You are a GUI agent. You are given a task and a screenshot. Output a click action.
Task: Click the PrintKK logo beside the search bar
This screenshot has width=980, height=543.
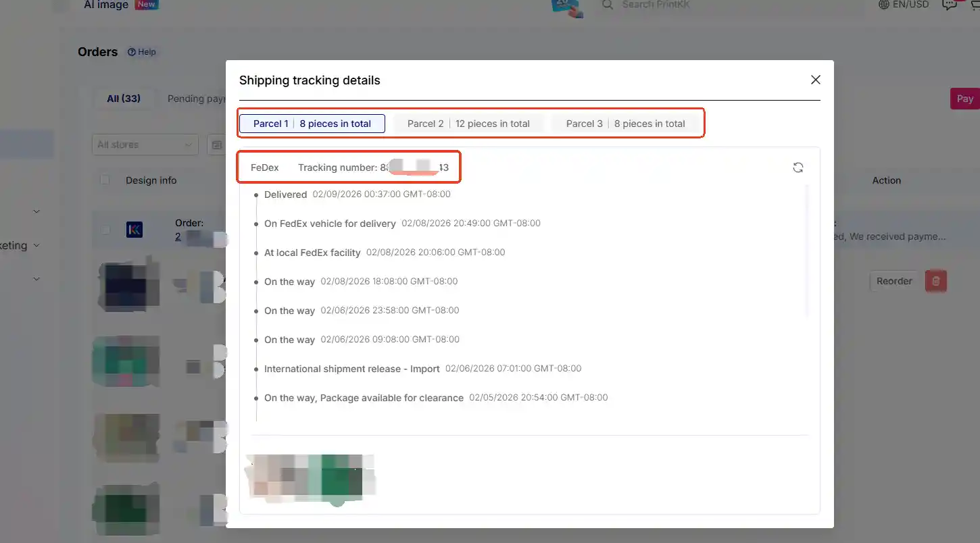(x=566, y=8)
